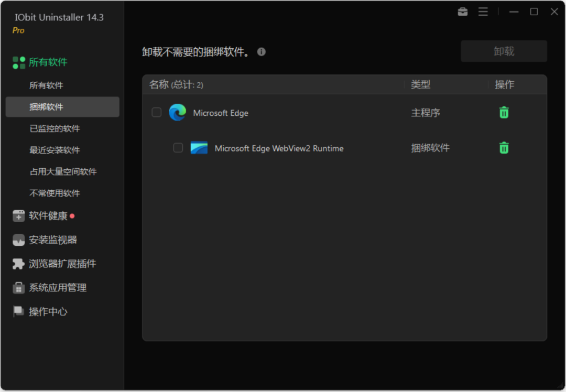This screenshot has width=566, height=392.
Task: Click the info icon beside the heading
Action: pos(262,52)
